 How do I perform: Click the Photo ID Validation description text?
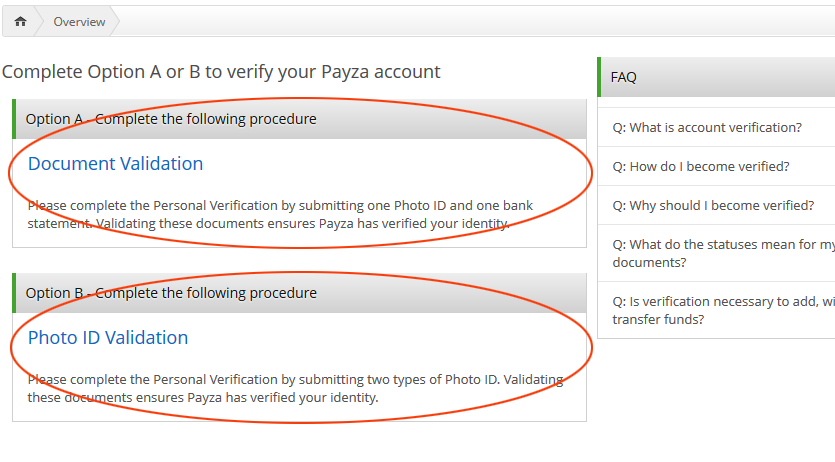[296, 389]
